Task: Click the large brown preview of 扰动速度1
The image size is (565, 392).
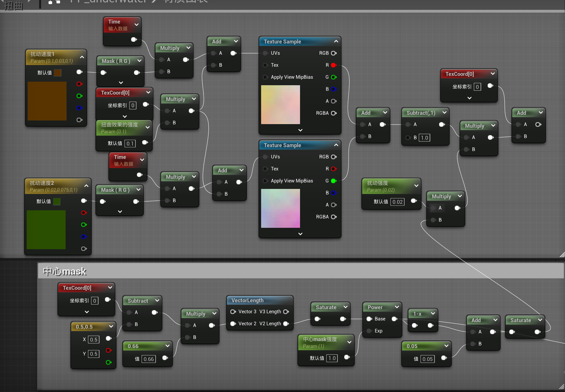Action: pos(47,101)
